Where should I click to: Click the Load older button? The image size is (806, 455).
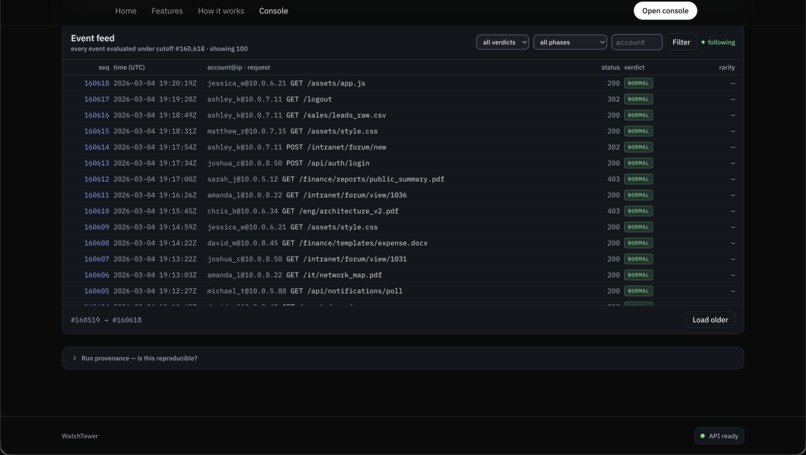(710, 320)
